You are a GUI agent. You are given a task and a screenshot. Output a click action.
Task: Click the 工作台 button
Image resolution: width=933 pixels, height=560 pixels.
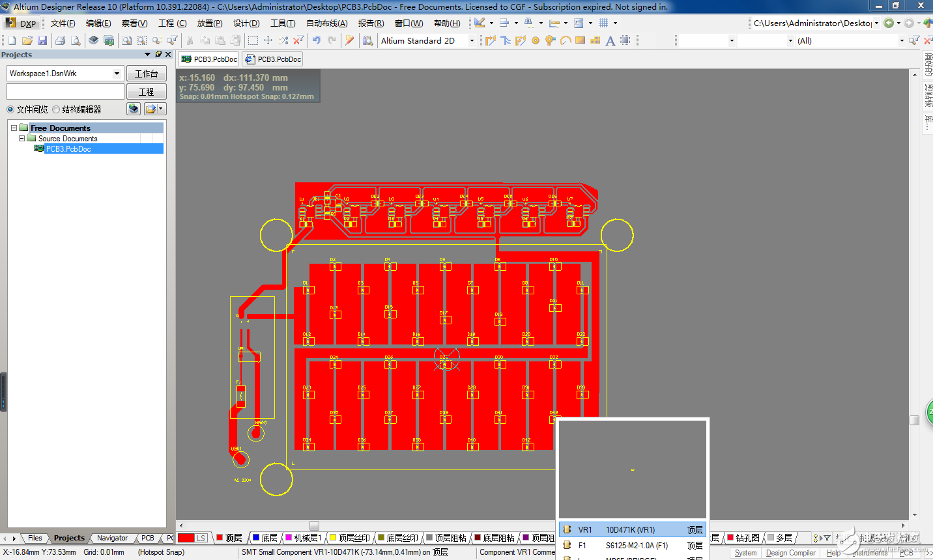tap(146, 74)
